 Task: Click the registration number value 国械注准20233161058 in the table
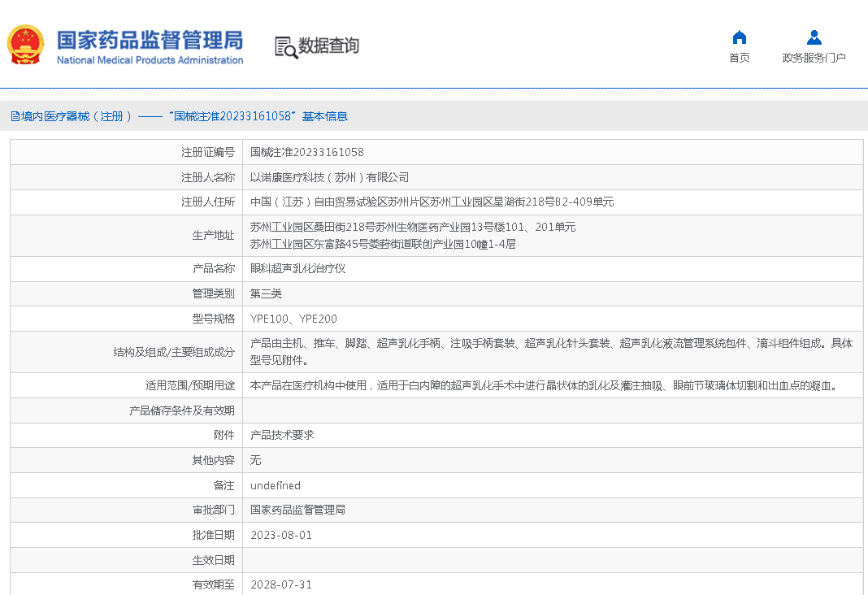tap(306, 152)
